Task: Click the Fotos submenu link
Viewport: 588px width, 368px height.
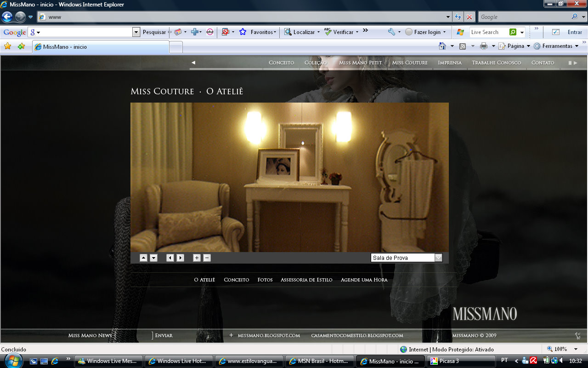Action: point(265,280)
